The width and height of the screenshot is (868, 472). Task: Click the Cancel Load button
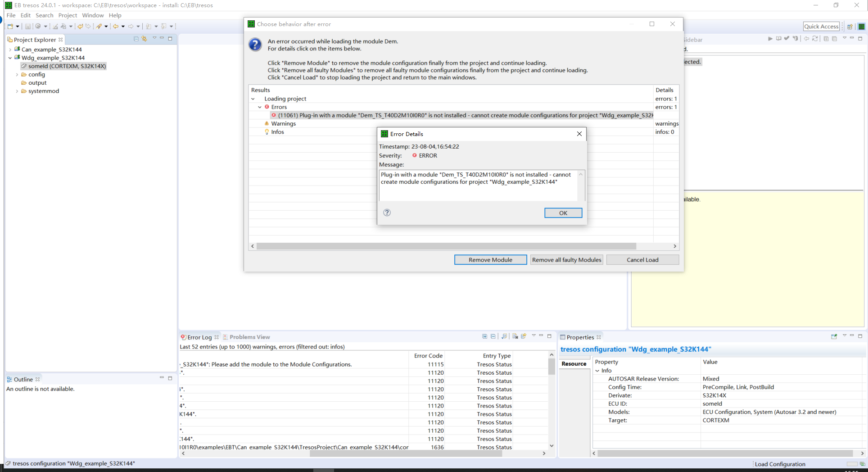pos(642,260)
